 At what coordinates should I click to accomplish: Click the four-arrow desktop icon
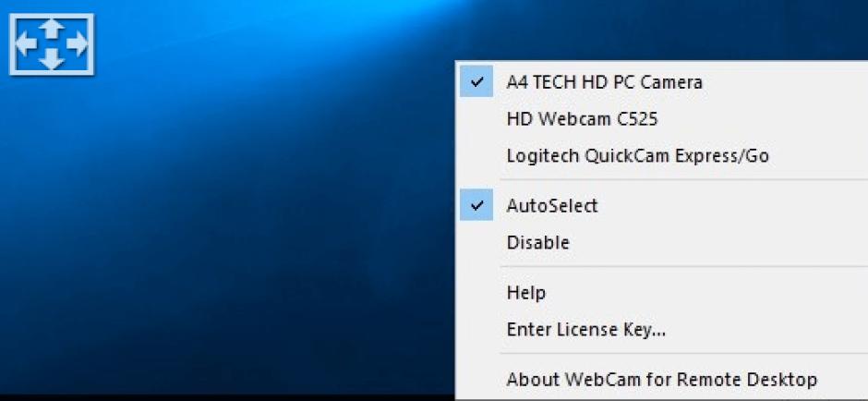pos(52,44)
